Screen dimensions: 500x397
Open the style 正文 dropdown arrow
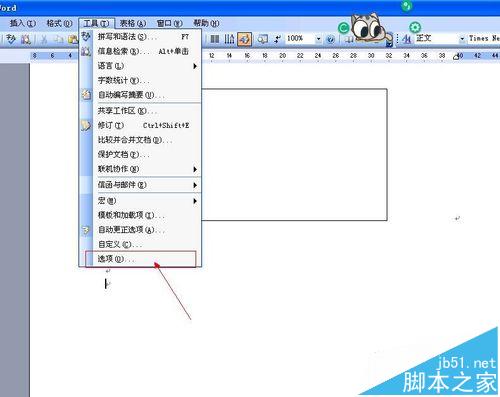tap(462, 39)
